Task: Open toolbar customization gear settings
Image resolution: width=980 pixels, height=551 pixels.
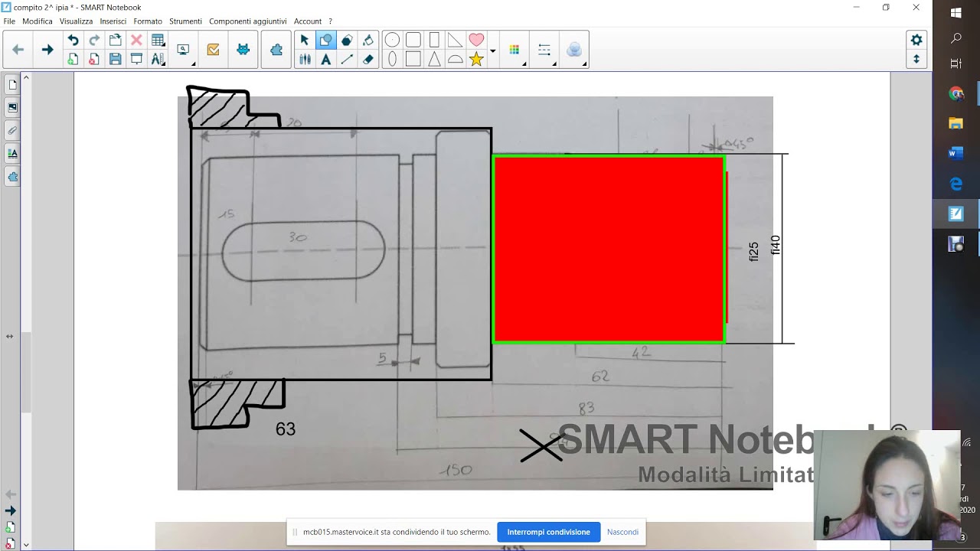Action: tap(916, 41)
